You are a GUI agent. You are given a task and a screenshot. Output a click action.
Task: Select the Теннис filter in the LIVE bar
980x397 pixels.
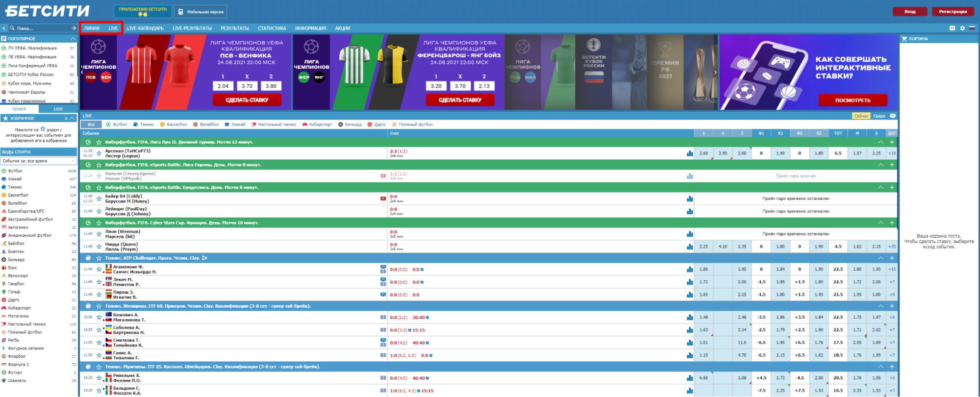143,124
